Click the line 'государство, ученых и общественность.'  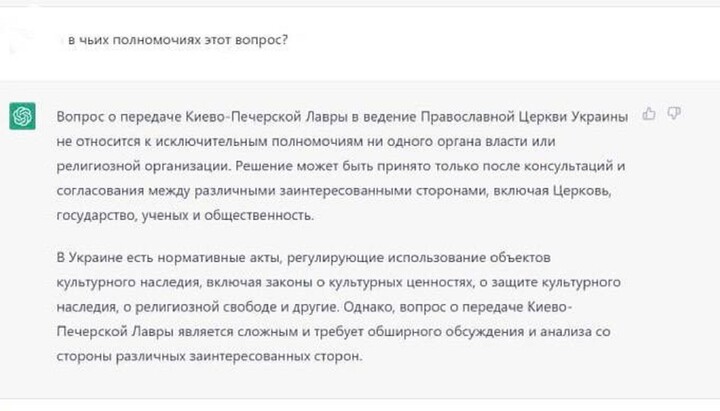pyautogui.click(x=185, y=215)
